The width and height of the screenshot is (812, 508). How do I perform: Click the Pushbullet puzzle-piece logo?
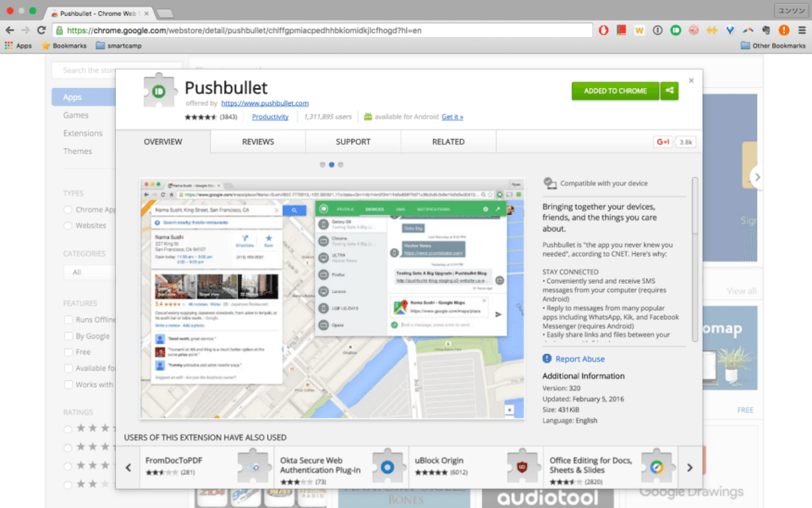click(159, 91)
